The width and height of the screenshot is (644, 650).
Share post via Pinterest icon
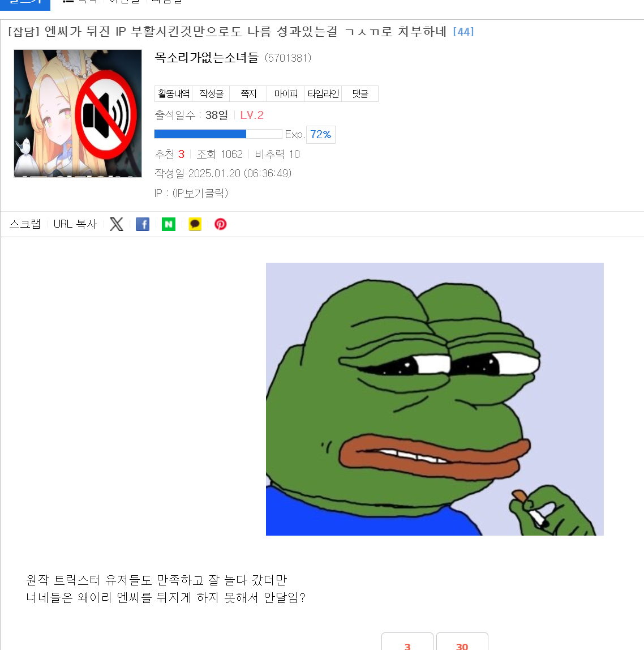click(221, 224)
